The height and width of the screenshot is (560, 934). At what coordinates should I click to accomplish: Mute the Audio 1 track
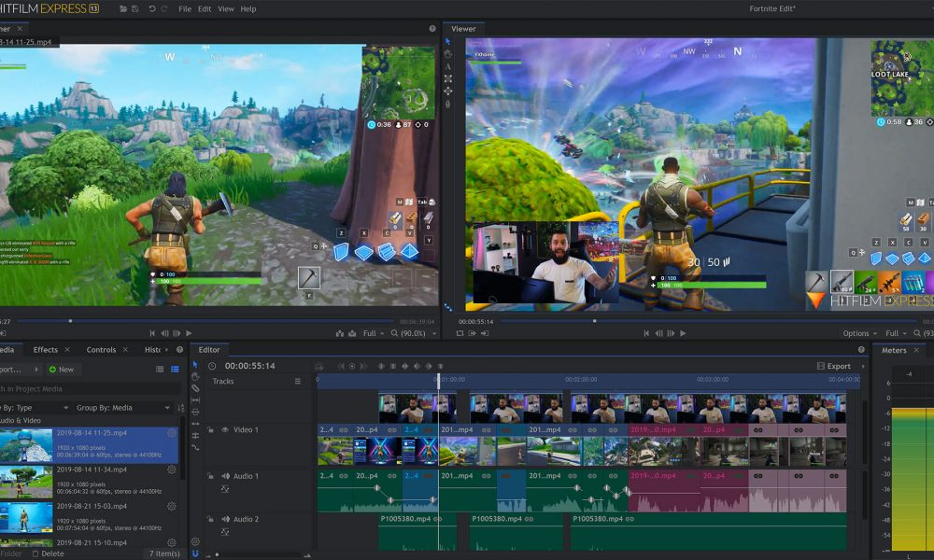point(224,476)
